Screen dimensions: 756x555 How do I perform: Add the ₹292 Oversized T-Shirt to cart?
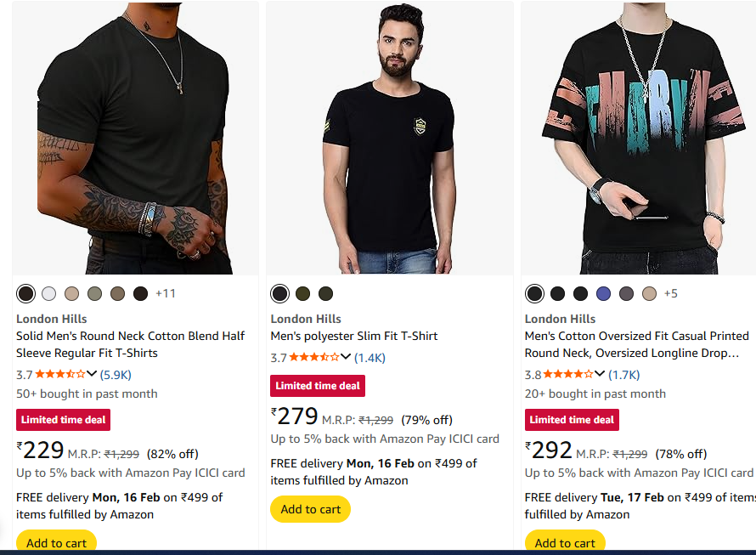[x=565, y=542]
